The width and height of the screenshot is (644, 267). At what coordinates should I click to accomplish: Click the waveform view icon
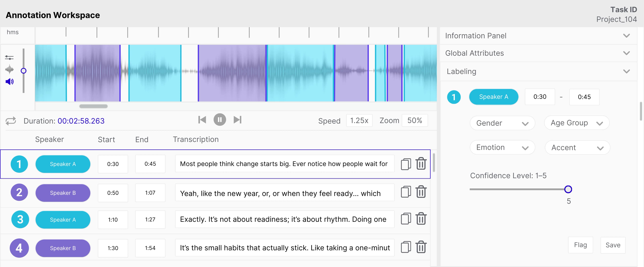(x=9, y=69)
